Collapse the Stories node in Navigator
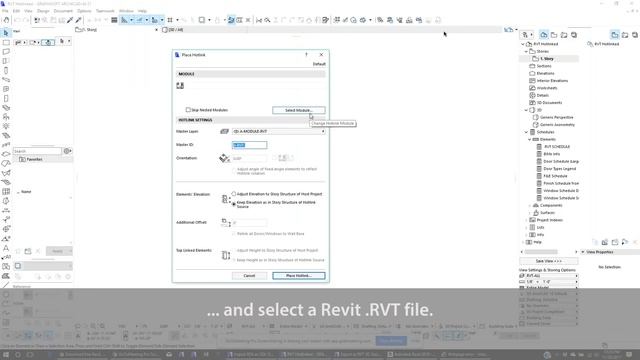Screen dimensions: 640x360 526,51
